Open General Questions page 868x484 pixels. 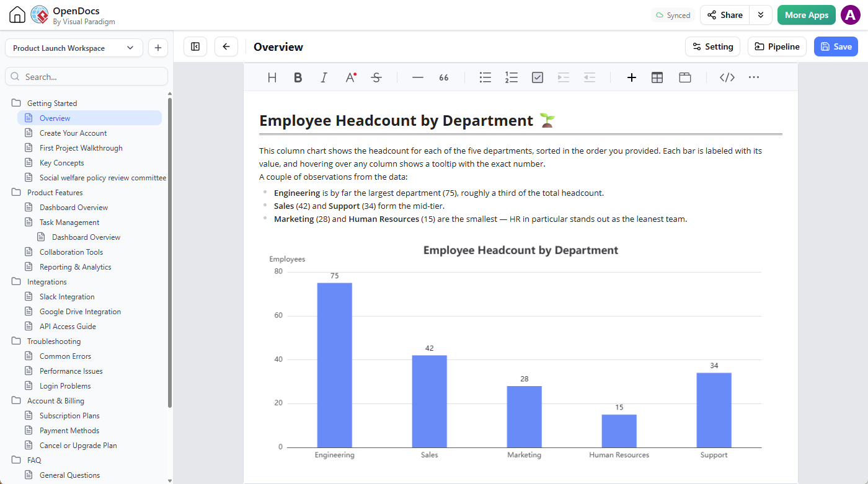69,475
